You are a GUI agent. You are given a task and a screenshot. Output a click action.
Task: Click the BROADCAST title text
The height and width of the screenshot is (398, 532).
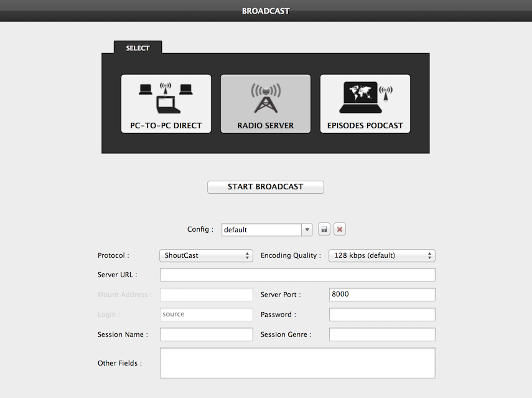pyautogui.click(x=266, y=11)
